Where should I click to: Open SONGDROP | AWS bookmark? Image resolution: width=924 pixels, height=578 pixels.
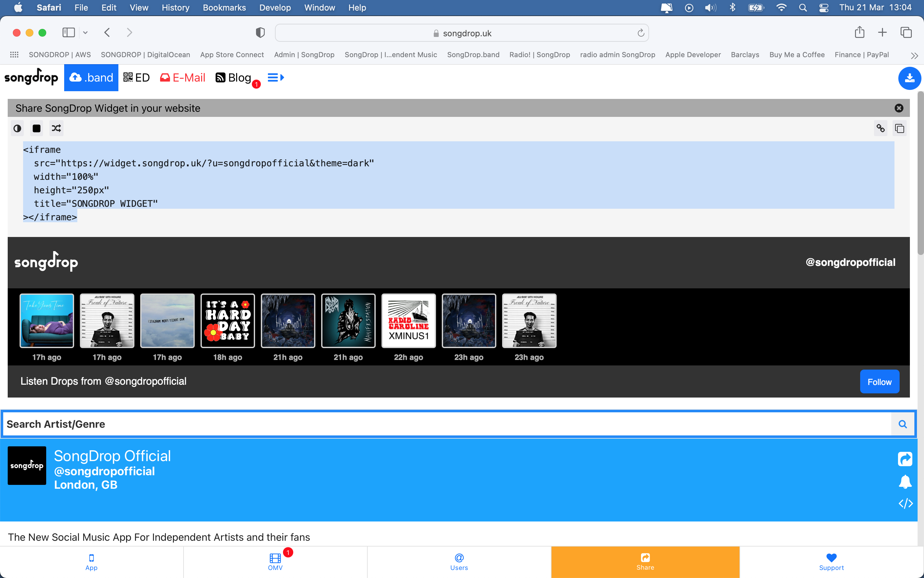coord(60,55)
